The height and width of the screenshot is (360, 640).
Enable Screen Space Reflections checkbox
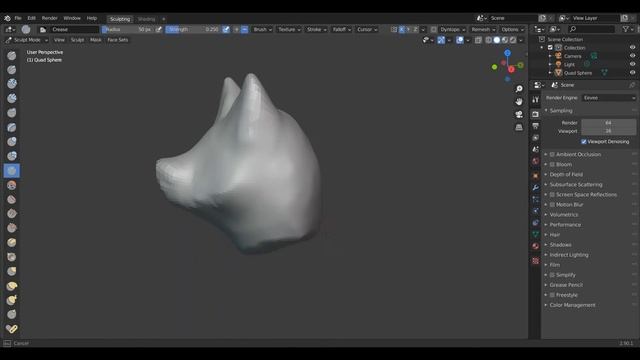pyautogui.click(x=552, y=195)
